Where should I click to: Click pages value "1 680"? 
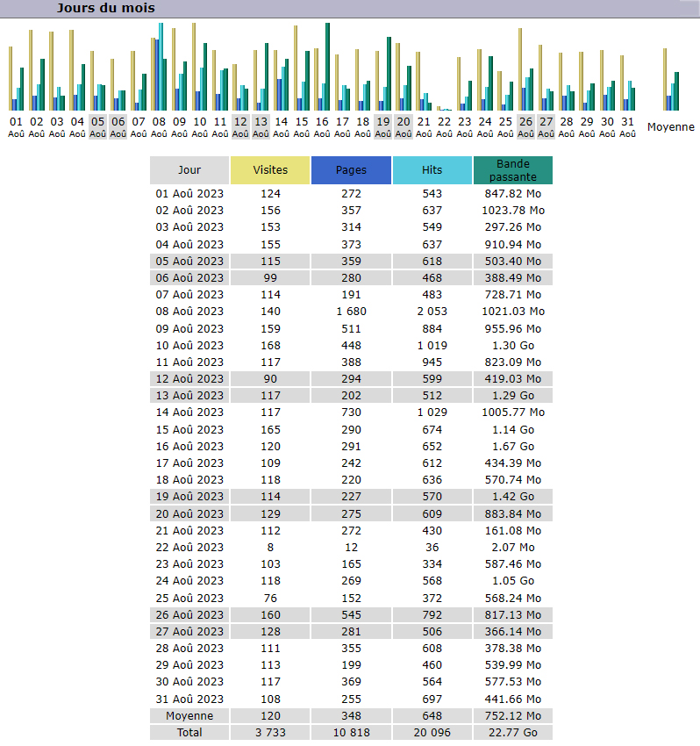click(351, 312)
